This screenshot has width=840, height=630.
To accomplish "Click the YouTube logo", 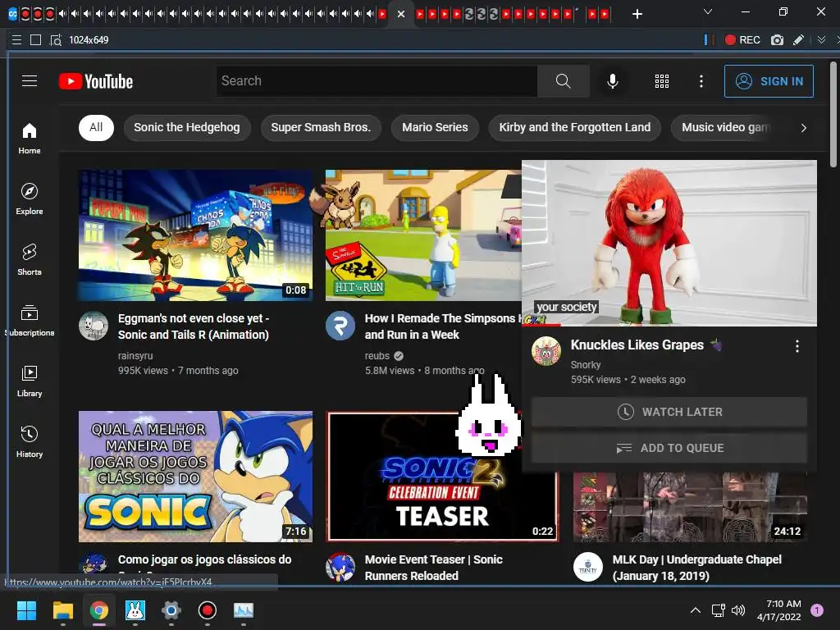I will (x=96, y=81).
